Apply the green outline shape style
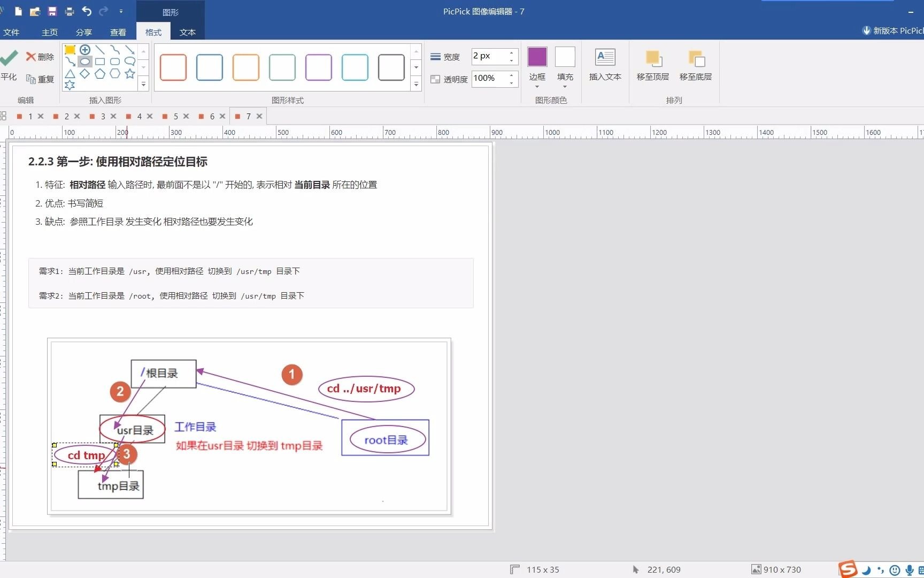924x578 pixels. [x=282, y=67]
